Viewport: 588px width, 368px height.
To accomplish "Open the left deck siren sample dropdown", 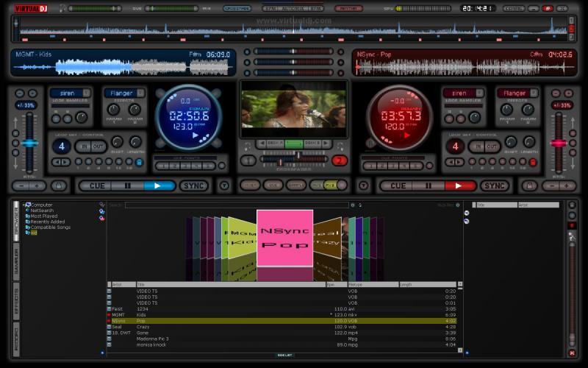I will [x=87, y=93].
